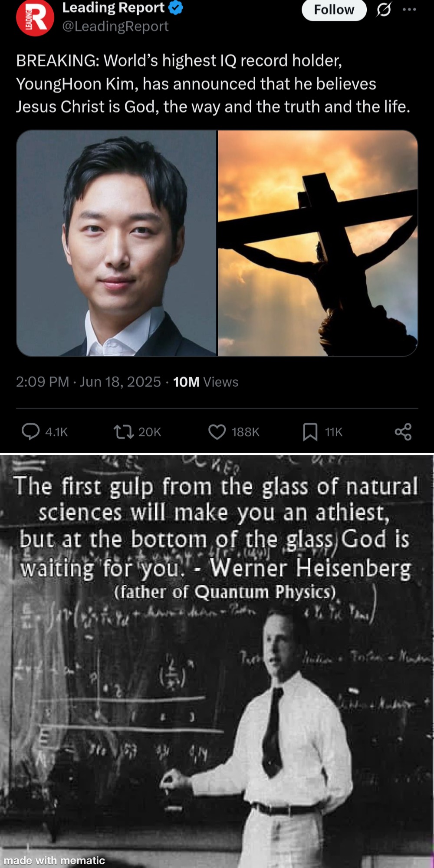Repost using the retweet arrows icon
434x868 pixels.
click(x=124, y=432)
